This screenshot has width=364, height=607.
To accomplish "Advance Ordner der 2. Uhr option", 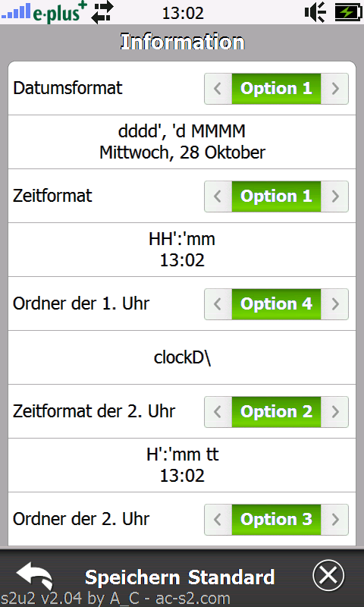I will click(x=335, y=519).
